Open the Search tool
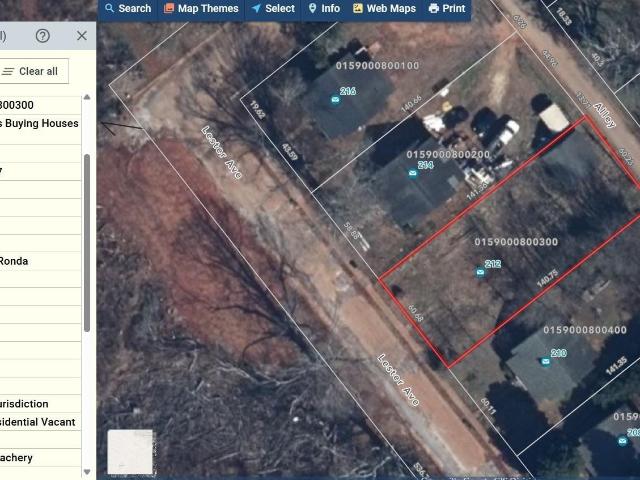The image size is (640, 480). (128, 9)
